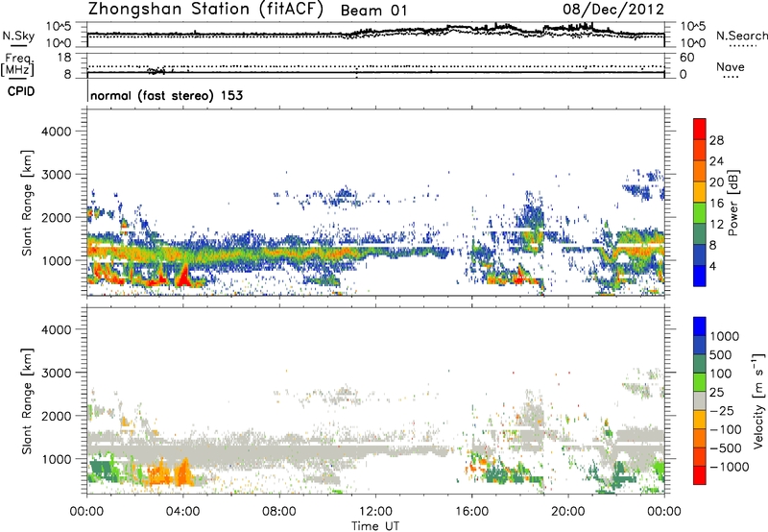This screenshot has height=532, width=768.
Task: Pick the bright blue bottom power colorbar segment
Action: [700, 276]
